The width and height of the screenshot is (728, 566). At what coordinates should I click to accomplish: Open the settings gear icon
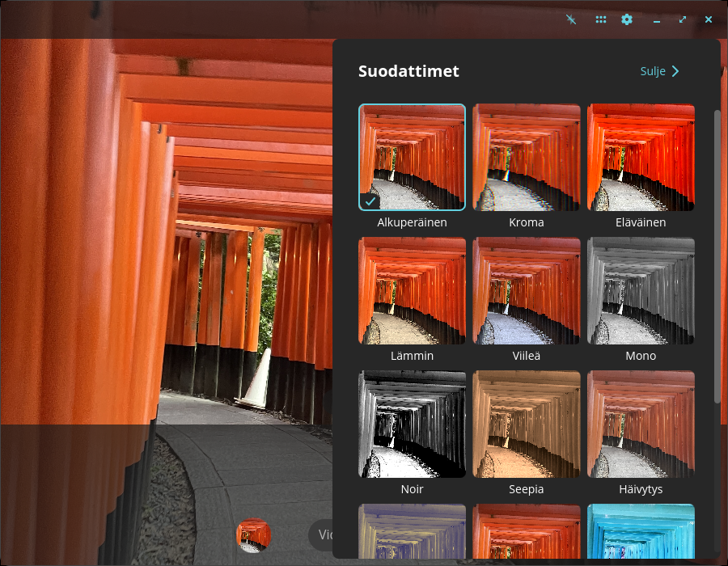(627, 19)
